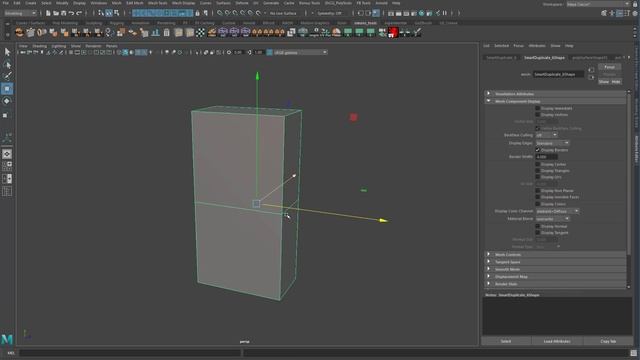Collapse the Mesh Component Display section
Image resolution: width=640 pixels, height=360 pixels.
tap(555, 101)
